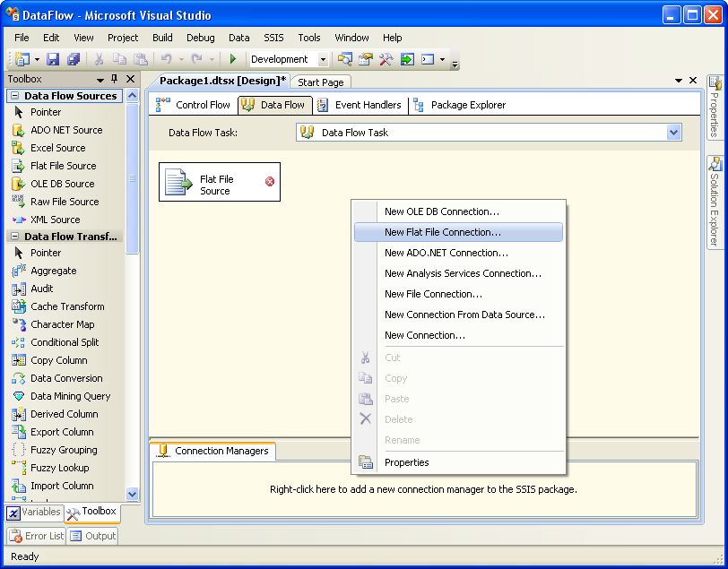Open the Start Page tab
728x569 pixels.
pyautogui.click(x=320, y=82)
